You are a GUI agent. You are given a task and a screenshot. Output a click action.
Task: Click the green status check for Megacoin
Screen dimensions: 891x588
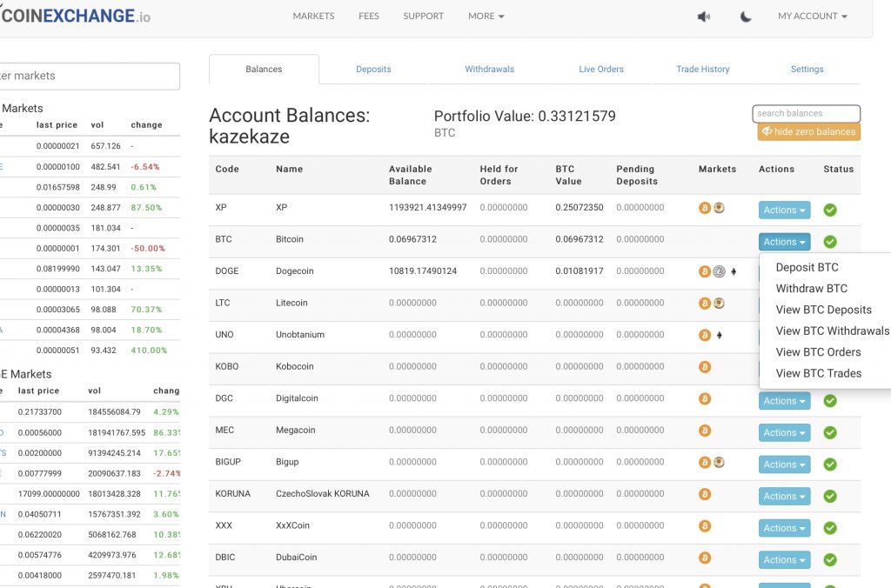830,433
